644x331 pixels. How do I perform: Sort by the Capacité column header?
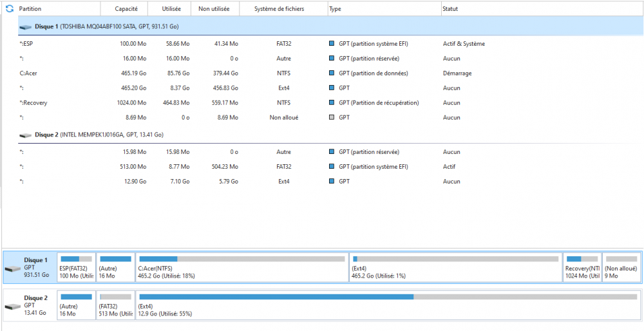pos(125,9)
